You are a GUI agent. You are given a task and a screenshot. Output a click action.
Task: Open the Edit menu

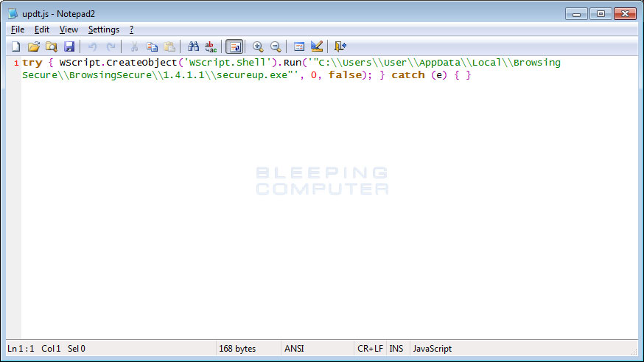tap(42, 29)
